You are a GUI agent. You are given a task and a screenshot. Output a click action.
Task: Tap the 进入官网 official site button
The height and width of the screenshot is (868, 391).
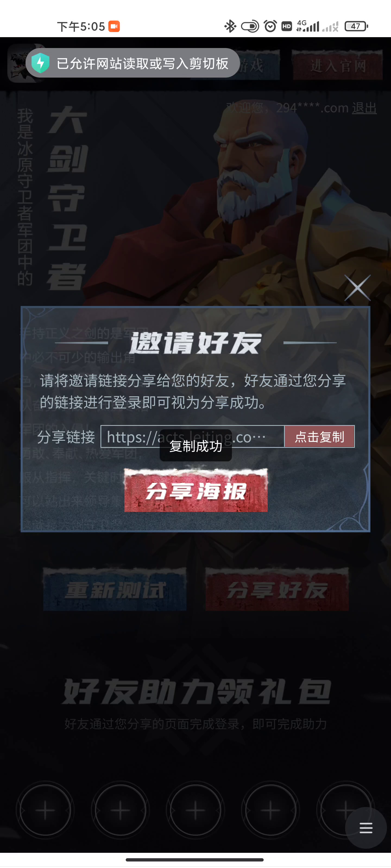pyautogui.click(x=338, y=65)
